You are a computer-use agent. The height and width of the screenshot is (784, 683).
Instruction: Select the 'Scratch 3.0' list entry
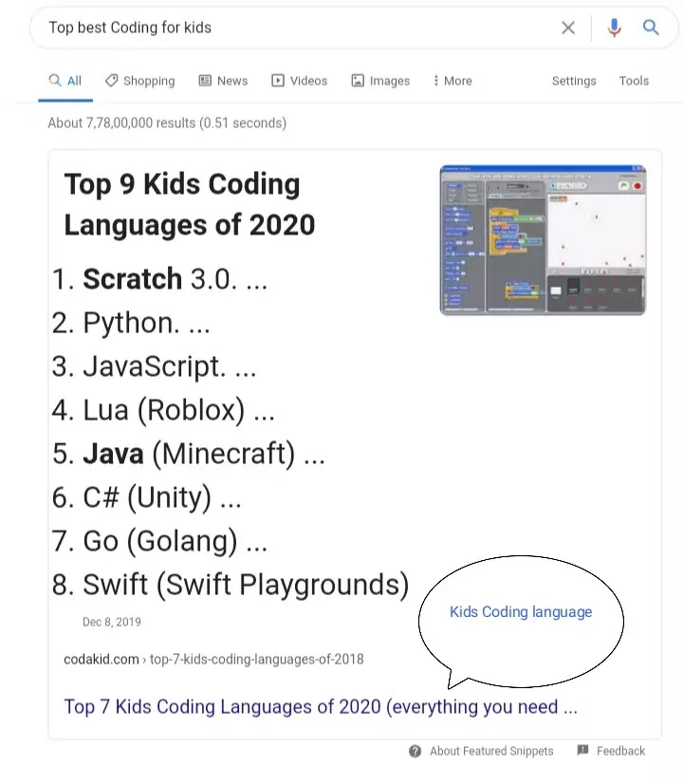(159, 278)
